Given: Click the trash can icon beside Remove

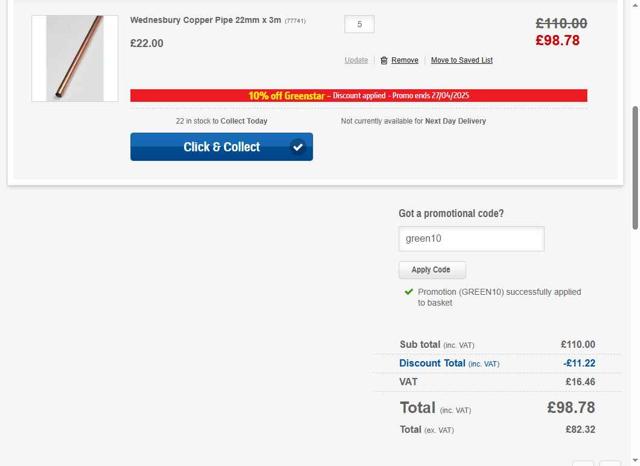Looking at the screenshot, I should (384, 61).
